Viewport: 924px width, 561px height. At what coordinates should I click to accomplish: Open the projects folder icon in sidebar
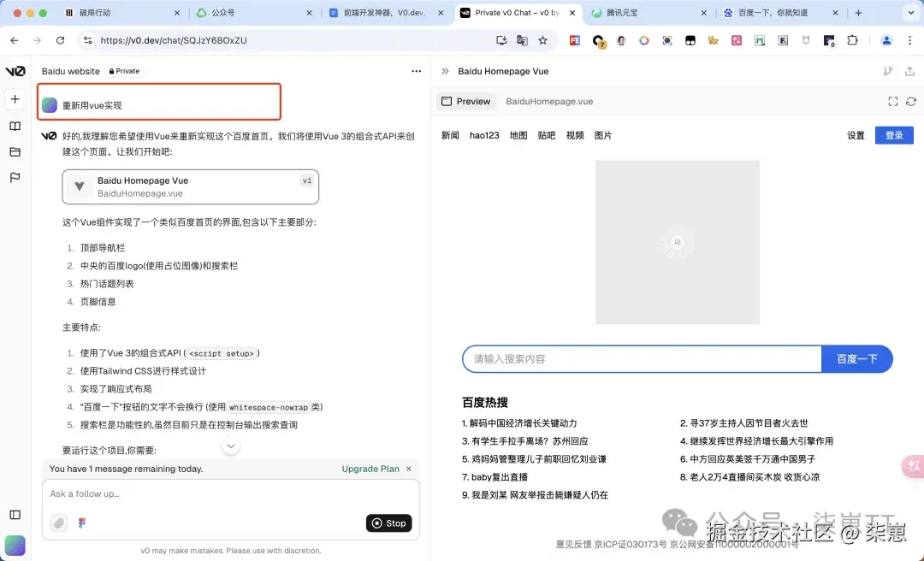15,152
